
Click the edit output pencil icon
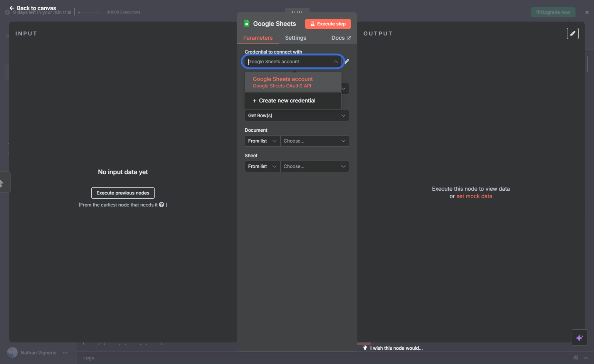click(x=573, y=34)
